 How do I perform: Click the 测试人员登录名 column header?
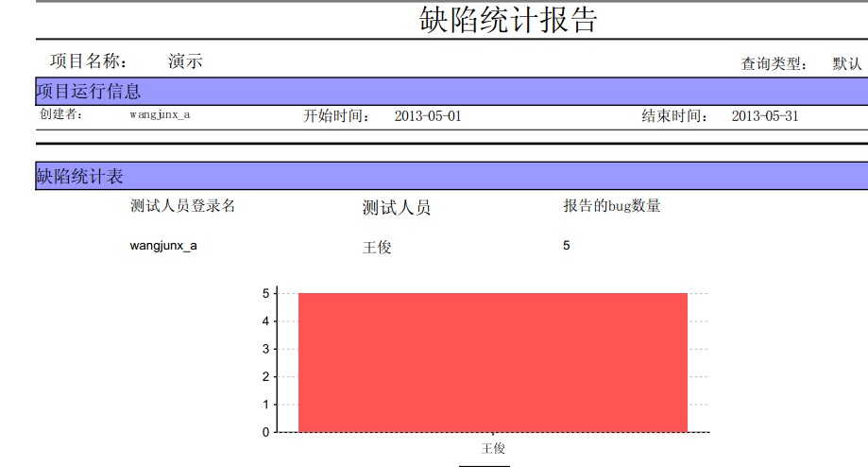[x=182, y=205]
